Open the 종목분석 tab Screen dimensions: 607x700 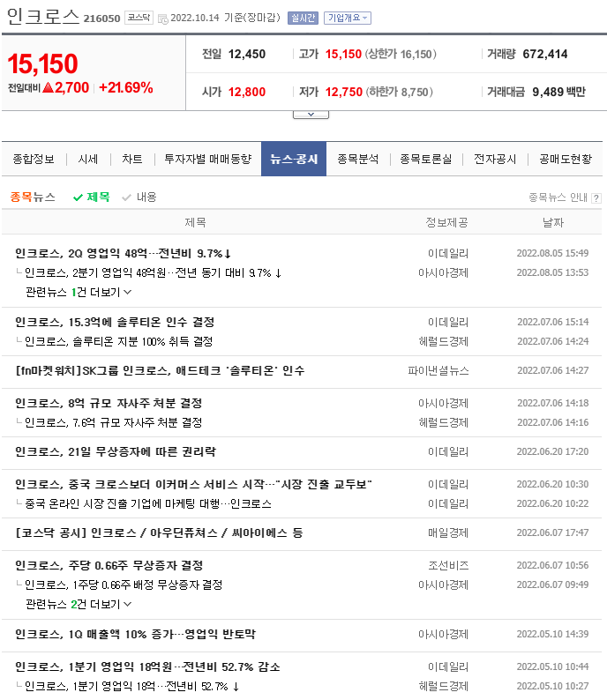[x=358, y=159]
